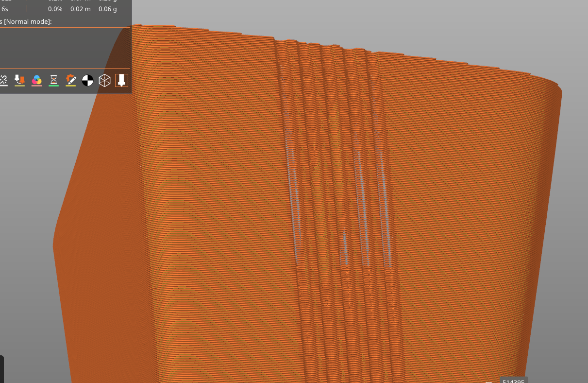
Task: Click the 514395 slider position label
Action: coord(513,381)
